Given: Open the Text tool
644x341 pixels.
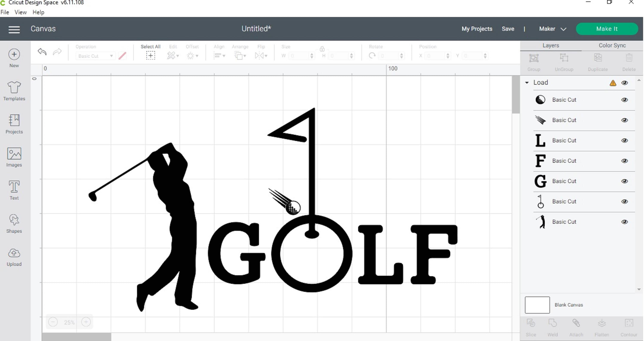Looking at the screenshot, I should (x=14, y=189).
